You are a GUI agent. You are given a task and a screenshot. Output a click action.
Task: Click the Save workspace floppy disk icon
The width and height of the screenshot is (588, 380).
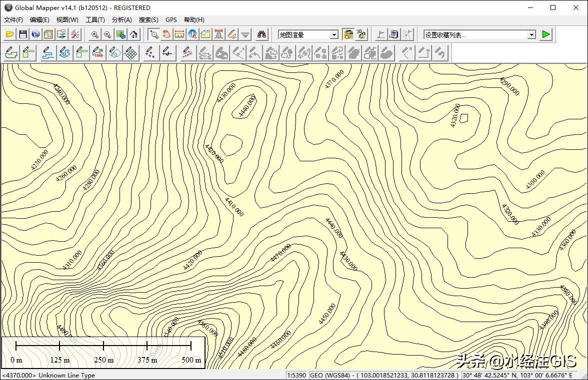[x=22, y=34]
